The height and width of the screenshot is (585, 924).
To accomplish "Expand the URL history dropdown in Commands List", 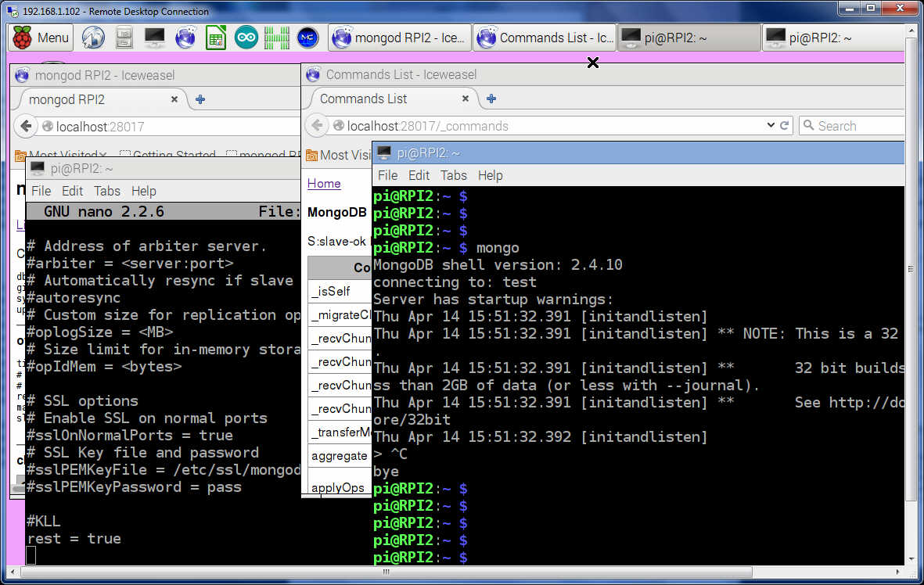I will click(771, 126).
